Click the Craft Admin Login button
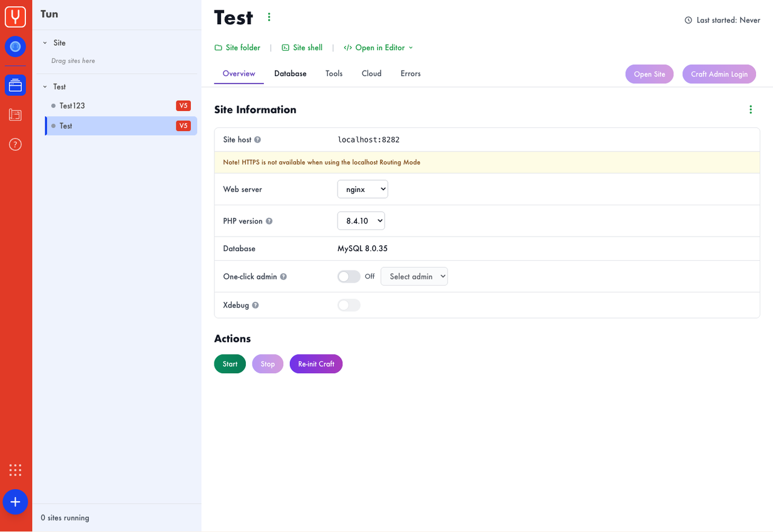This screenshot has height=532, width=773. pos(719,74)
